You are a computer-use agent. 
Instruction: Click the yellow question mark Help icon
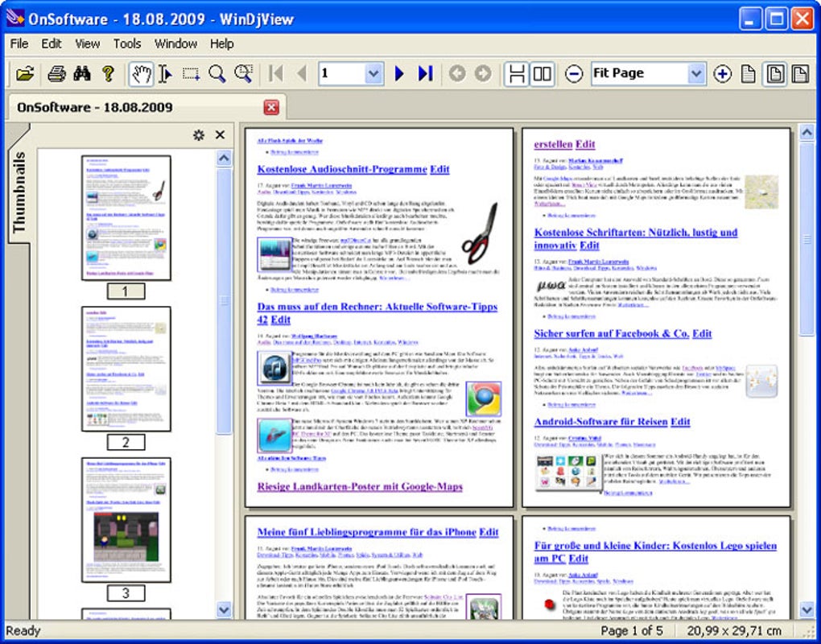108,74
